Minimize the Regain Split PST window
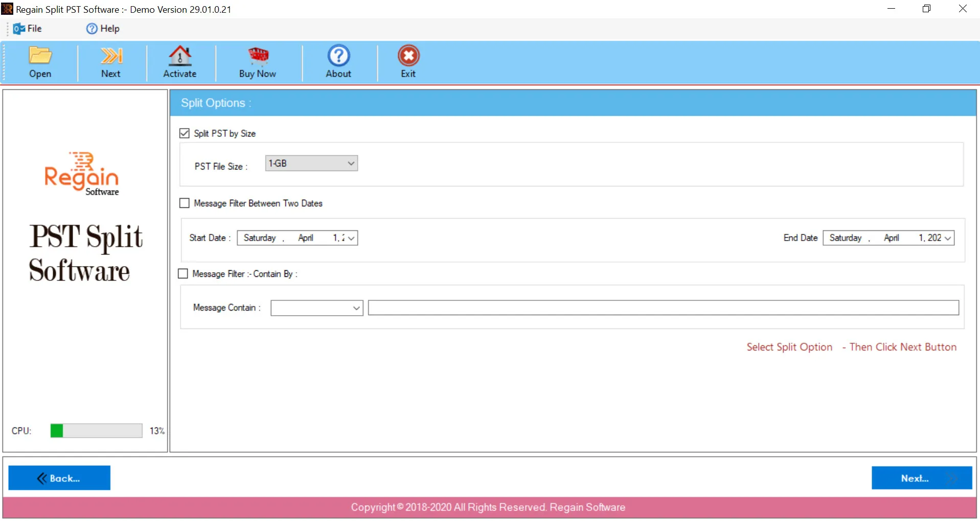The width and height of the screenshot is (980, 521). [892, 9]
